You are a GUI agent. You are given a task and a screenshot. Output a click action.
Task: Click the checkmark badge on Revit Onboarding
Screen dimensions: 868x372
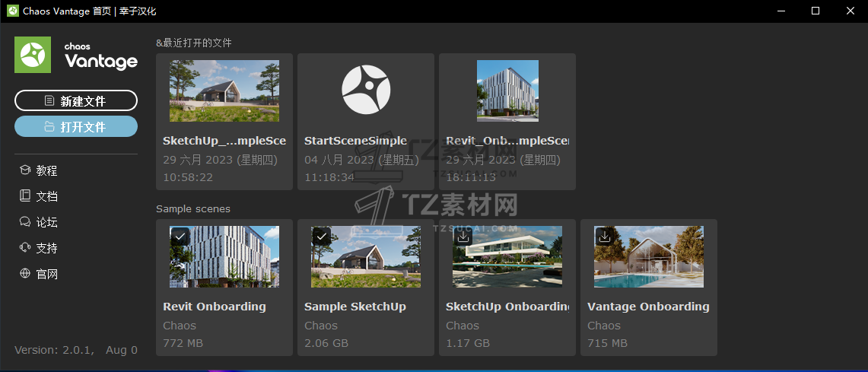(180, 236)
